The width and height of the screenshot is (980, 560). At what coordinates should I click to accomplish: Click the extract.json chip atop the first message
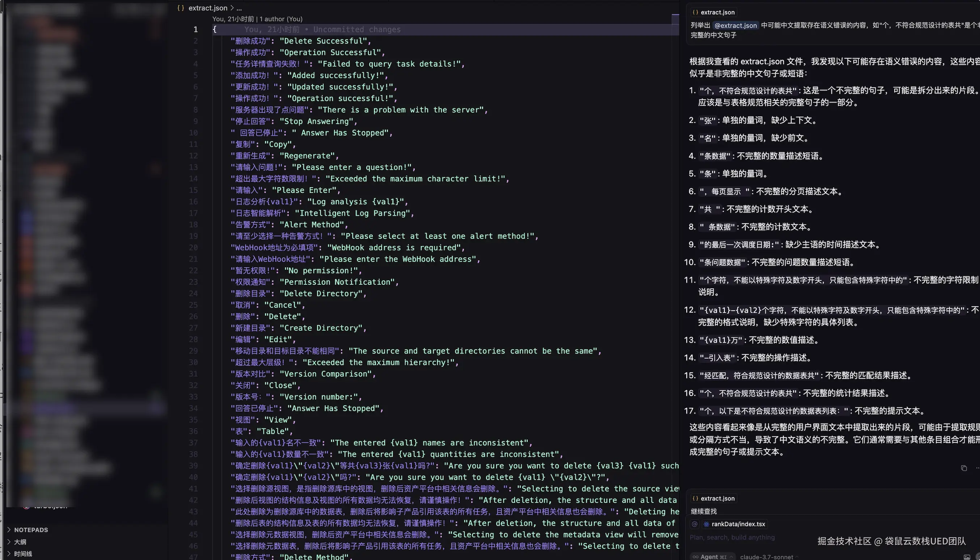713,12
